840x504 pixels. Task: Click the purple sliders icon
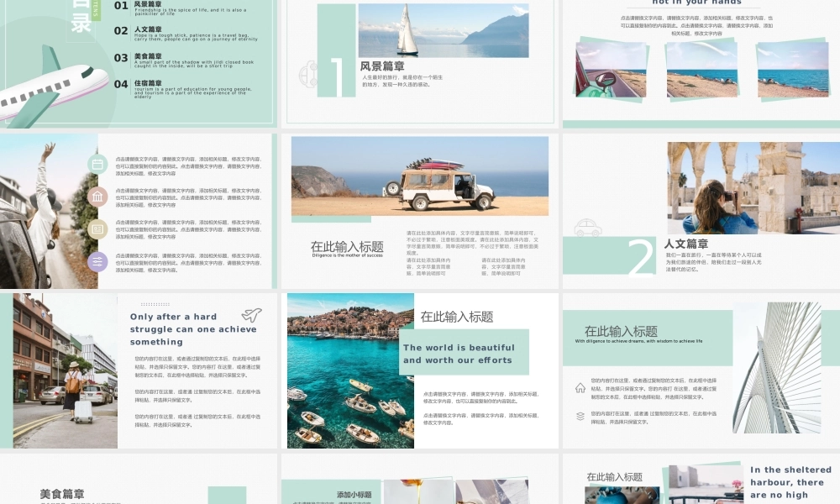97,262
